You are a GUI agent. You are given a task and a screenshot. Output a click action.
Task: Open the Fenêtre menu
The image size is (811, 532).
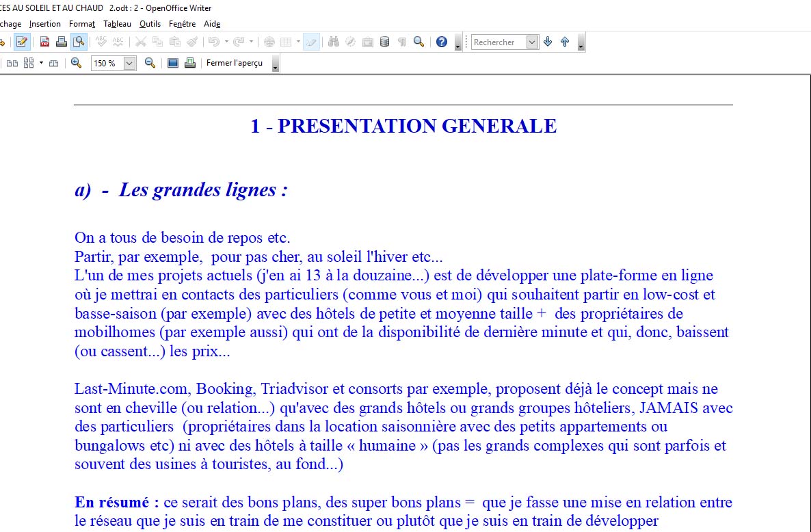pyautogui.click(x=182, y=24)
